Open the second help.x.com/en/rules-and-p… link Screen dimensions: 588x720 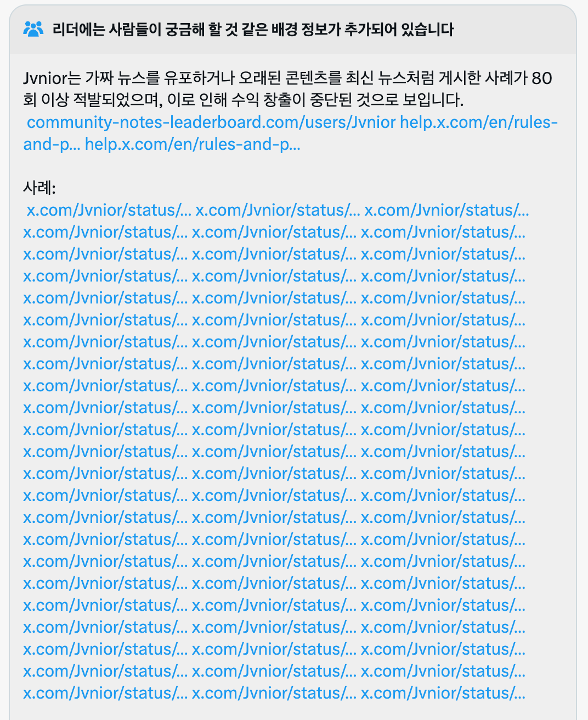[x=193, y=144]
